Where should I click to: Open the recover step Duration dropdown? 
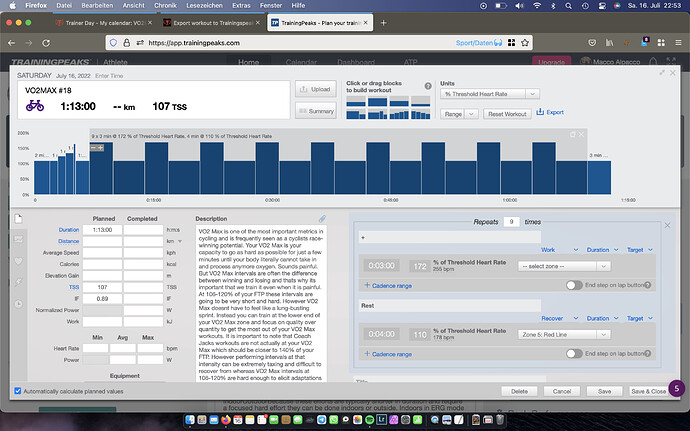point(602,318)
